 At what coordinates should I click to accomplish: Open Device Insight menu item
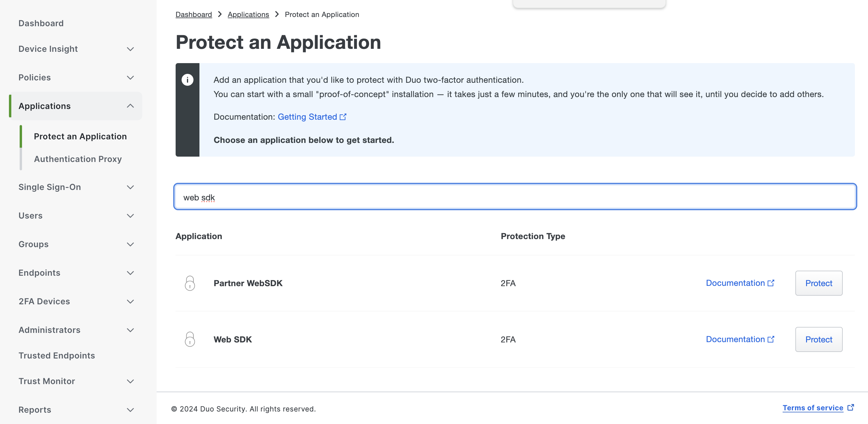pos(48,49)
